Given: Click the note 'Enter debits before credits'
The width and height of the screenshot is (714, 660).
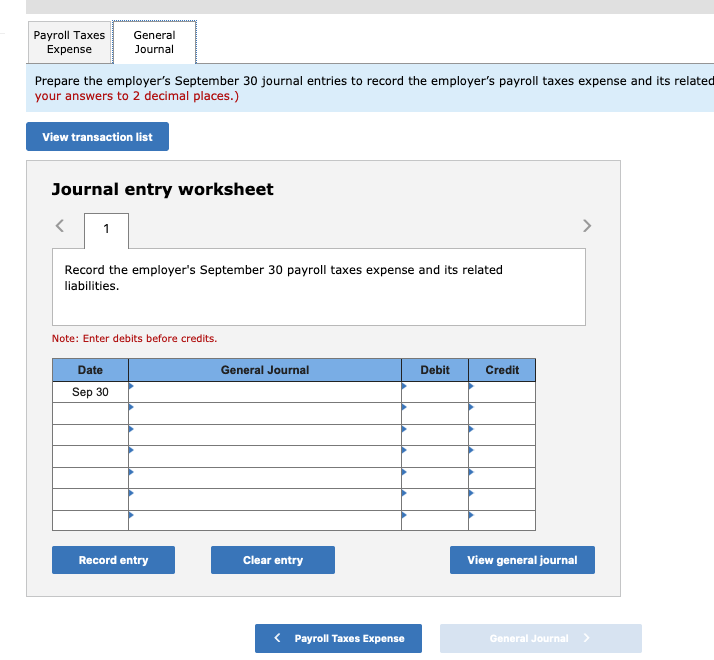Looking at the screenshot, I should (x=134, y=338).
